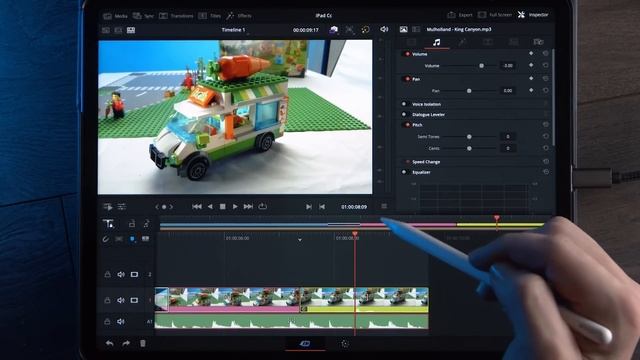Open the timeline options sliders icon

(122, 207)
